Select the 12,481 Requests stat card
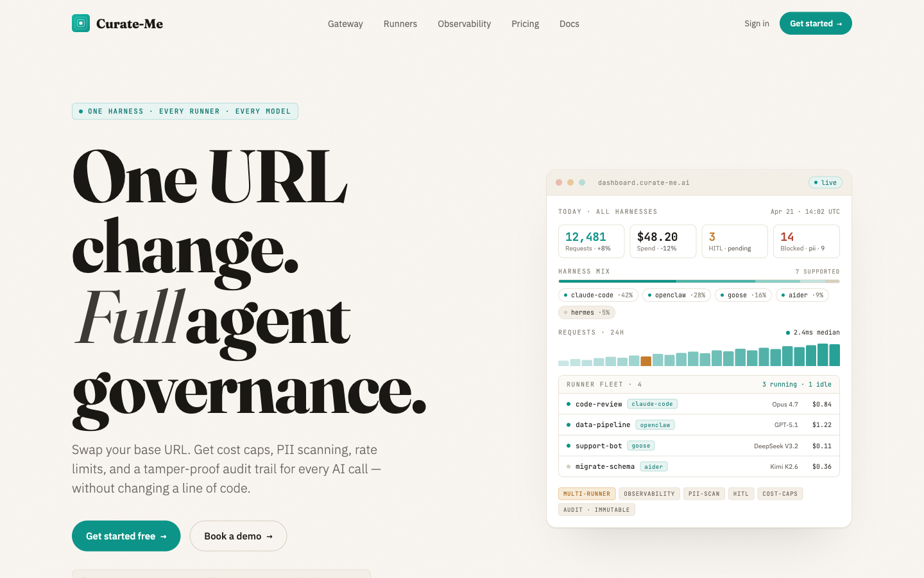The height and width of the screenshot is (578, 924). (591, 241)
